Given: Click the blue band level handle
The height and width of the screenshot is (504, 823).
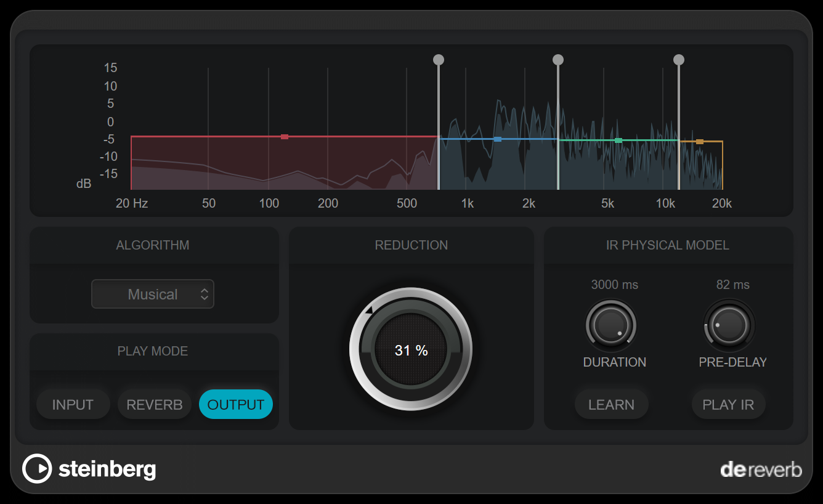Looking at the screenshot, I should tap(498, 139).
